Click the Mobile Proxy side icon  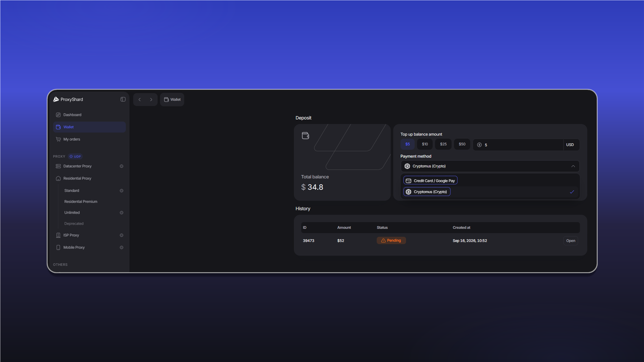coord(121,248)
